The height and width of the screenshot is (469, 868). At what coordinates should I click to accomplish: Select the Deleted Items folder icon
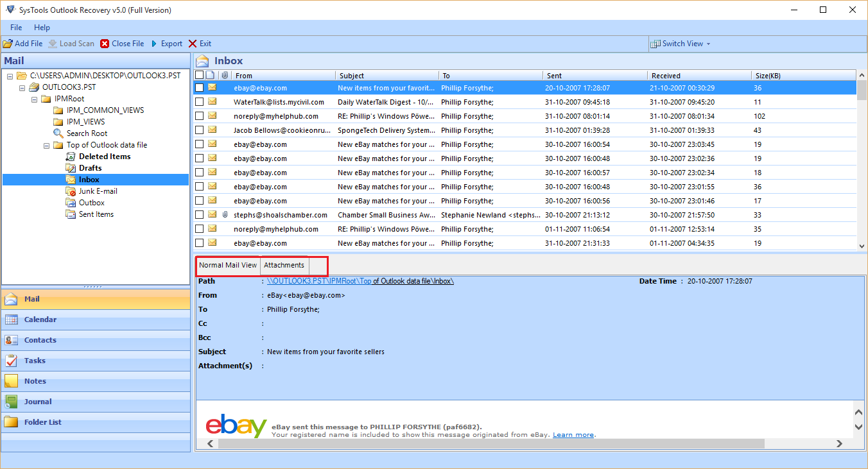coord(71,157)
